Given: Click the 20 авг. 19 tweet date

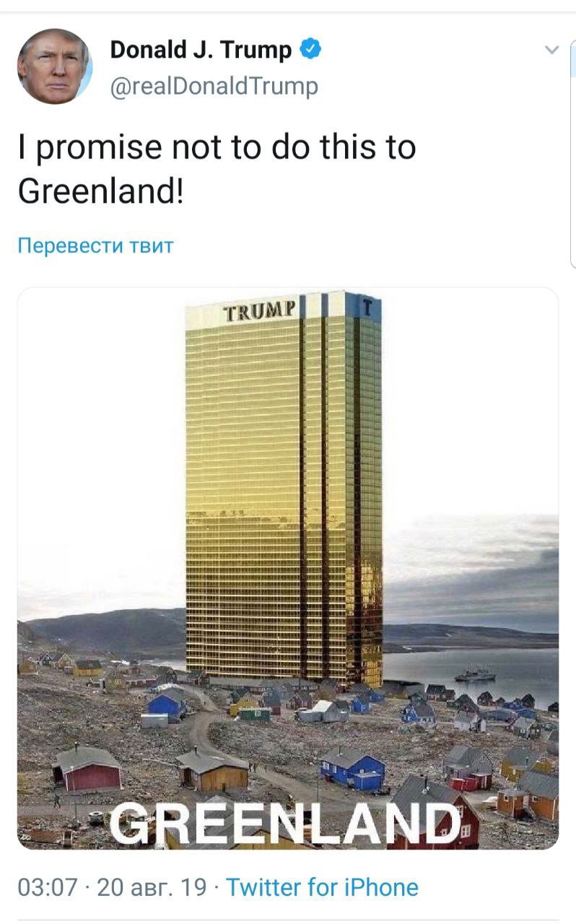Looking at the screenshot, I should coord(152,886).
